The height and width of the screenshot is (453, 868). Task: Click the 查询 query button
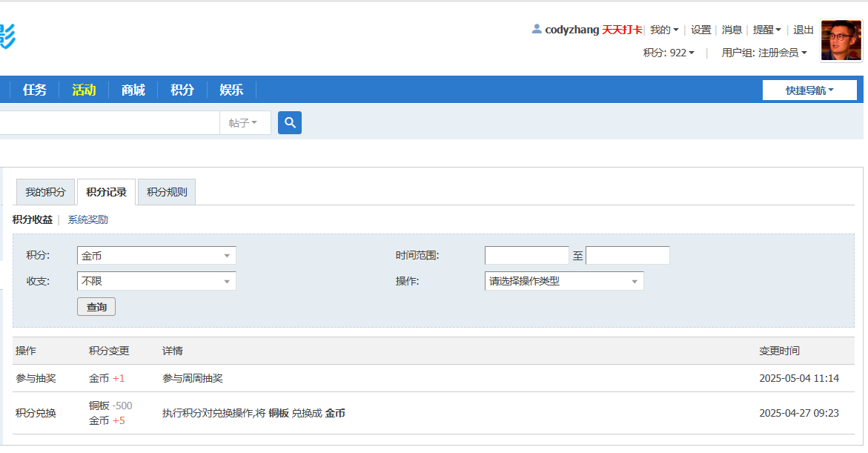[x=96, y=306]
